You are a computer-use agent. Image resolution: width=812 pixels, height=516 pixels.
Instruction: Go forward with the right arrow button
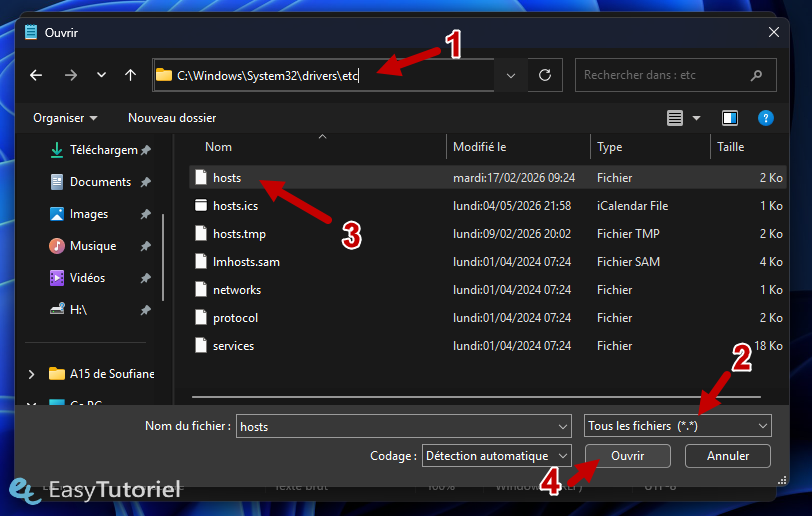[70, 76]
